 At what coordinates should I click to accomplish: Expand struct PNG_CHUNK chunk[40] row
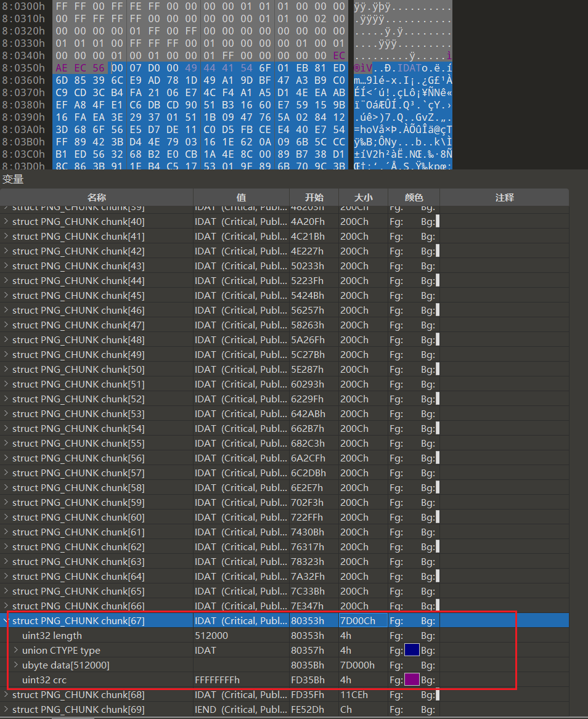6,221
